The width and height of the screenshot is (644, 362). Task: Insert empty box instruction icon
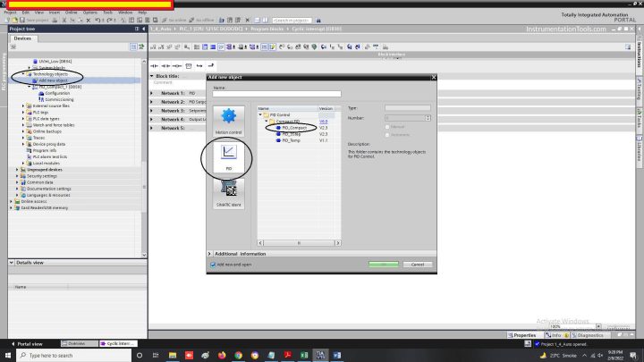pyautogui.click(x=189, y=65)
